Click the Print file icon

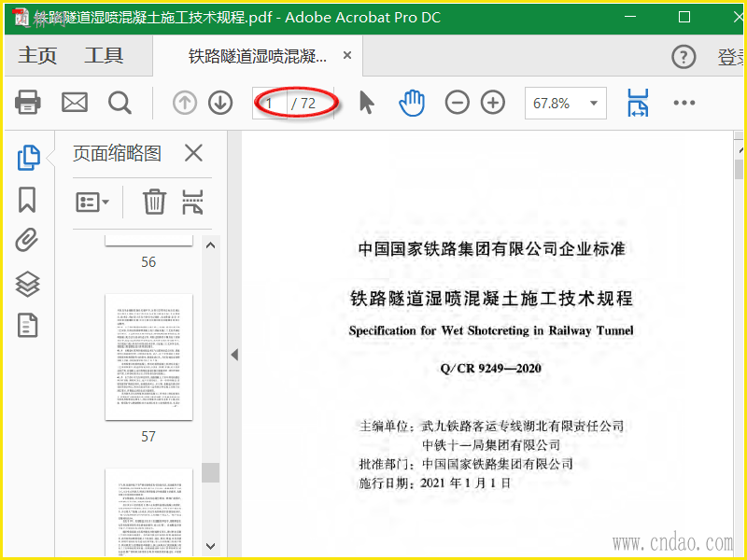(x=28, y=103)
